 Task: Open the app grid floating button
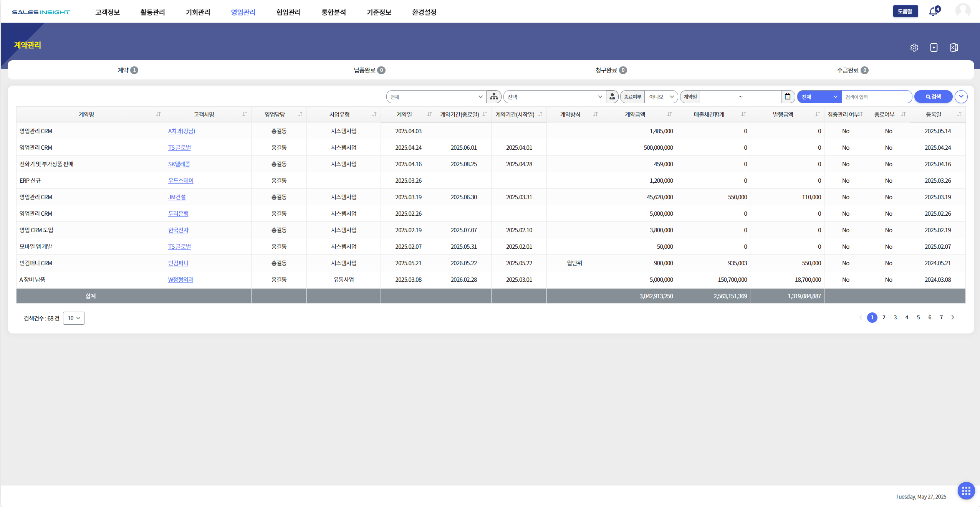(x=966, y=490)
